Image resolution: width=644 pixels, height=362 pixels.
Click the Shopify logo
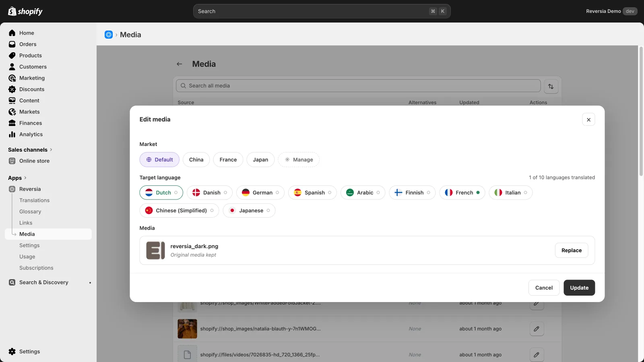[25, 11]
